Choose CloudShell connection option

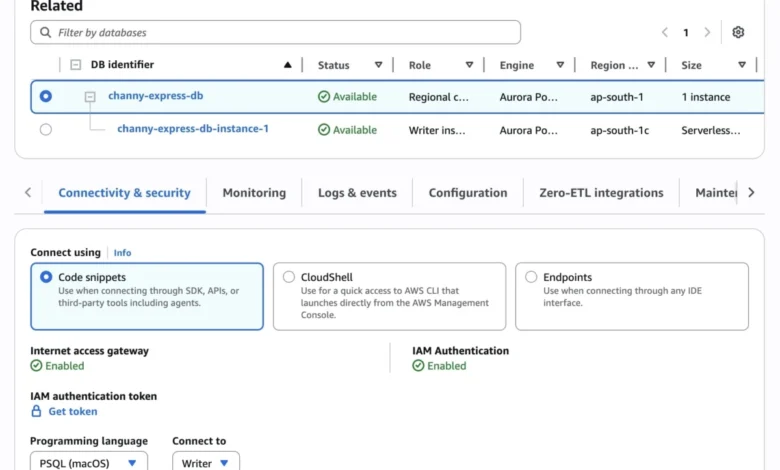289,277
